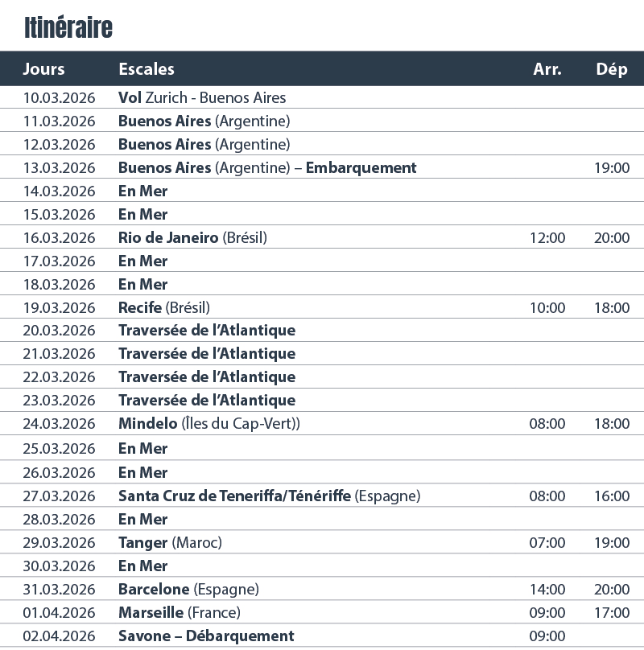
Task: Click the date 23.03.2026
Action: pyautogui.click(x=59, y=401)
